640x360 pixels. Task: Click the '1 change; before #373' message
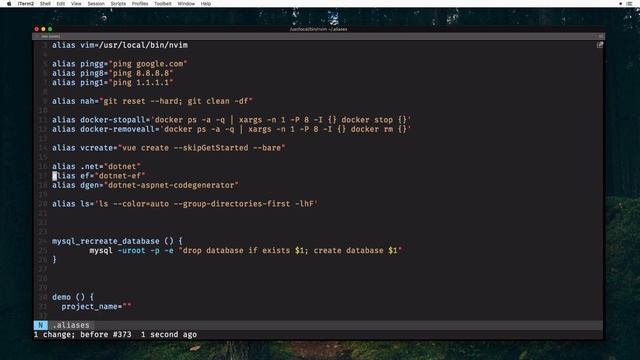(83, 335)
